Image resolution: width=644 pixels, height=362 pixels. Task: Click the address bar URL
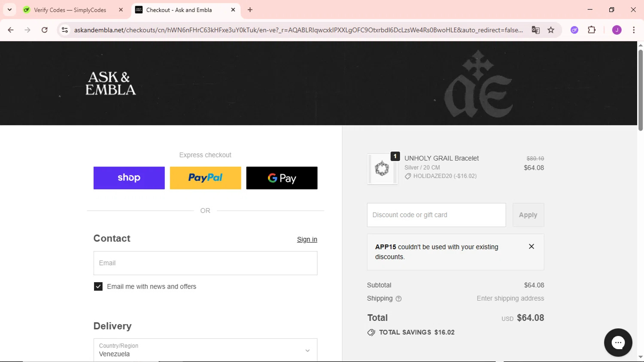(298, 30)
